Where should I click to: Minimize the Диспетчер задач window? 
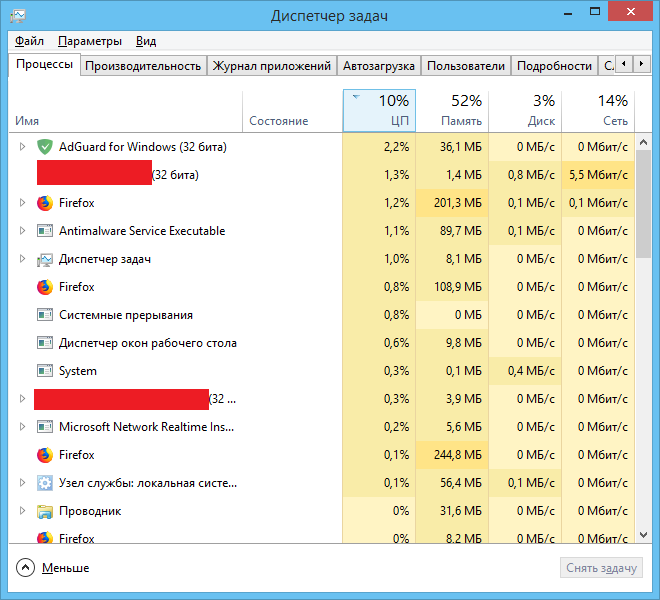point(568,13)
